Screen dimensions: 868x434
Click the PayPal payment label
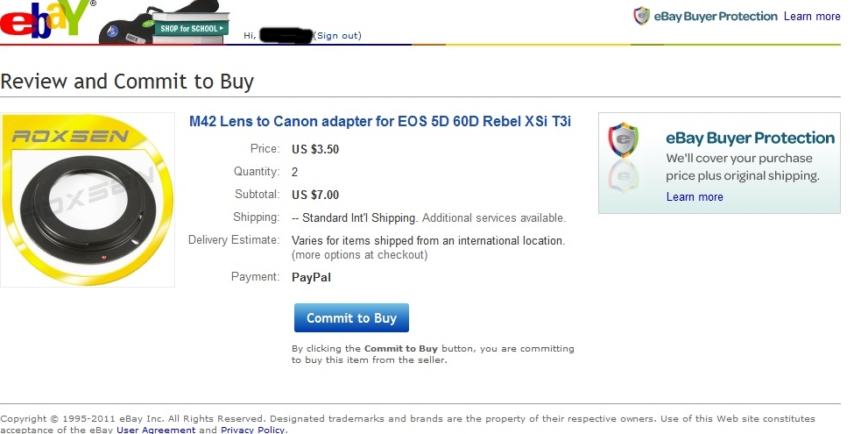311,277
